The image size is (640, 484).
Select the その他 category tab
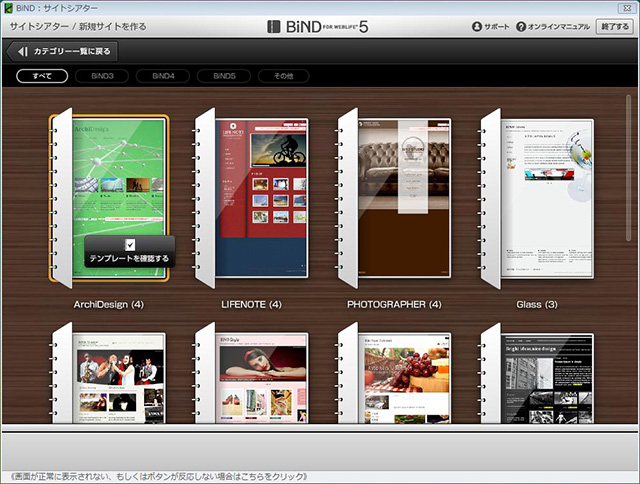283,76
